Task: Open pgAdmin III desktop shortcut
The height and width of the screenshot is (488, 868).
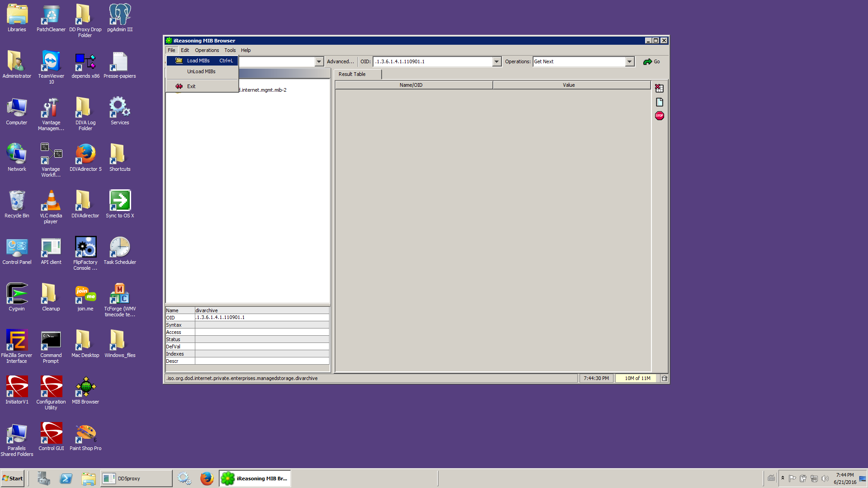Action: pyautogui.click(x=120, y=18)
